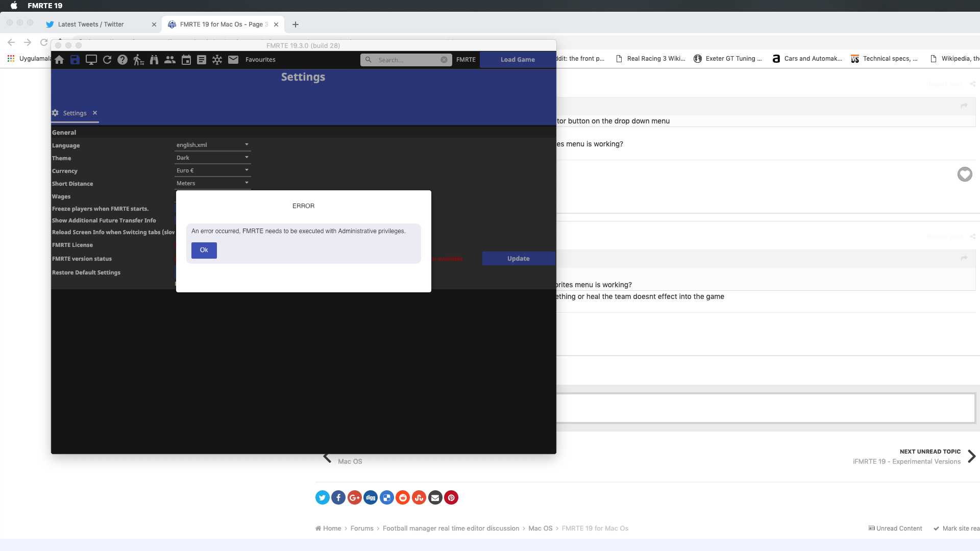
Task: Open the FMRTE home icon
Action: (59, 60)
